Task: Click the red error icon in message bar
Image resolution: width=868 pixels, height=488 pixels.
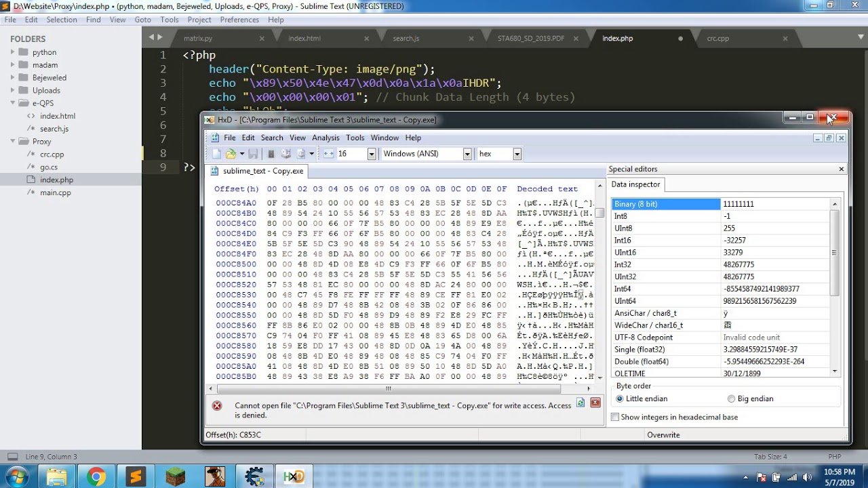Action: click(x=217, y=405)
